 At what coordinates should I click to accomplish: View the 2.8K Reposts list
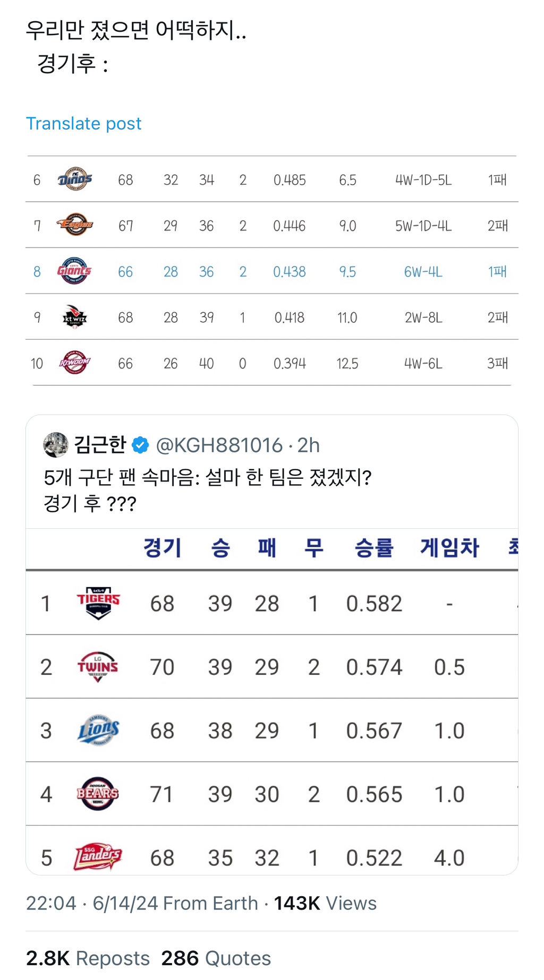(x=88, y=958)
